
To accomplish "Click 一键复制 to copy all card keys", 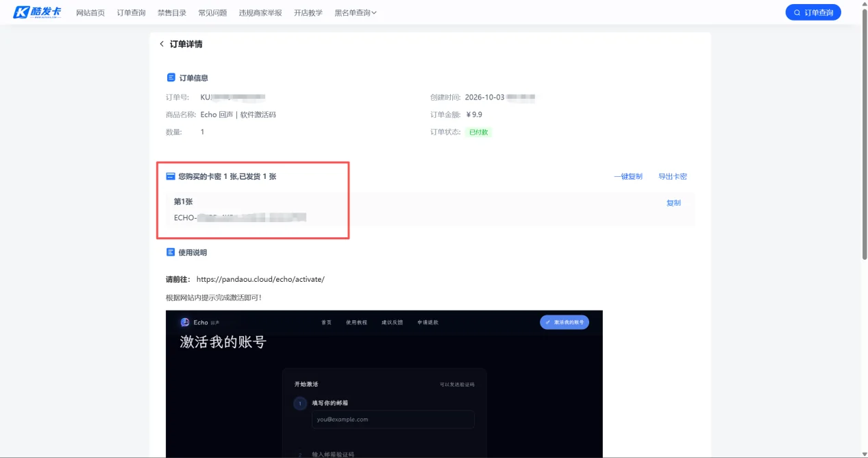I will pos(628,176).
